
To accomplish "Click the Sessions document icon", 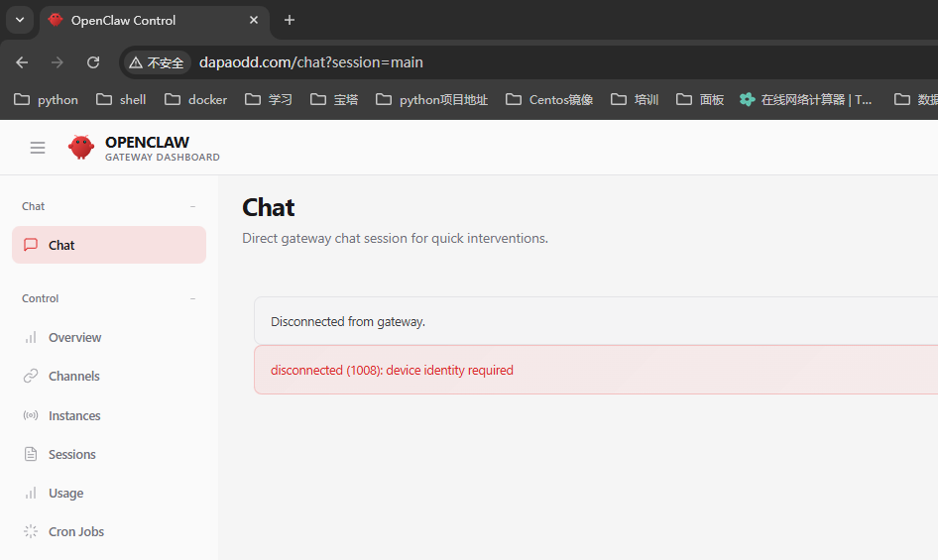I will click(x=31, y=455).
